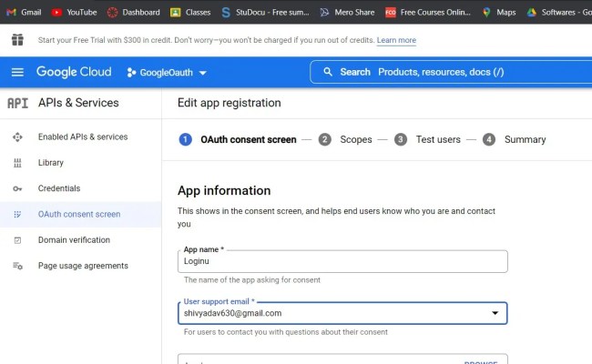Click the Domain verification checkbox icon
The image size is (592, 364).
click(x=17, y=240)
